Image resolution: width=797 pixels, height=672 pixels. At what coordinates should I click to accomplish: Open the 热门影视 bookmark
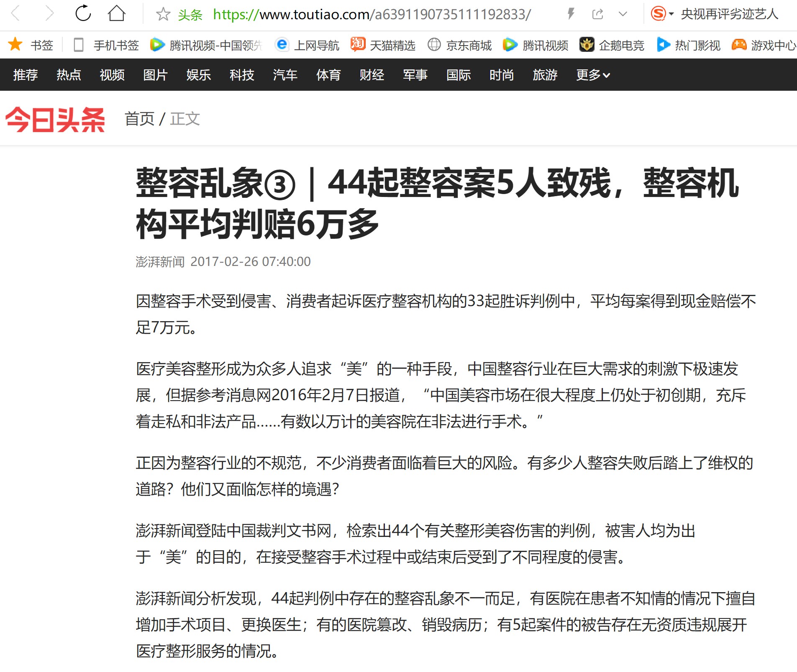click(689, 45)
